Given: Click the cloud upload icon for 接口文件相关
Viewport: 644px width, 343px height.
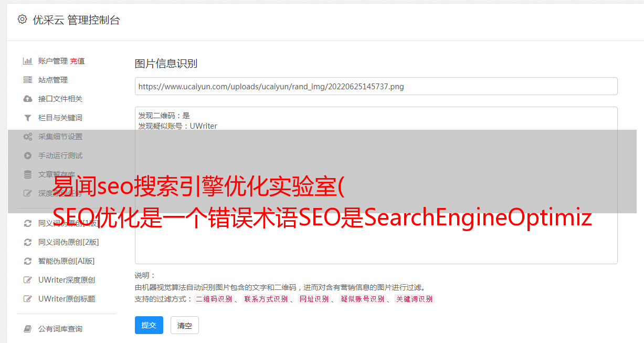Looking at the screenshot, I should coord(28,99).
